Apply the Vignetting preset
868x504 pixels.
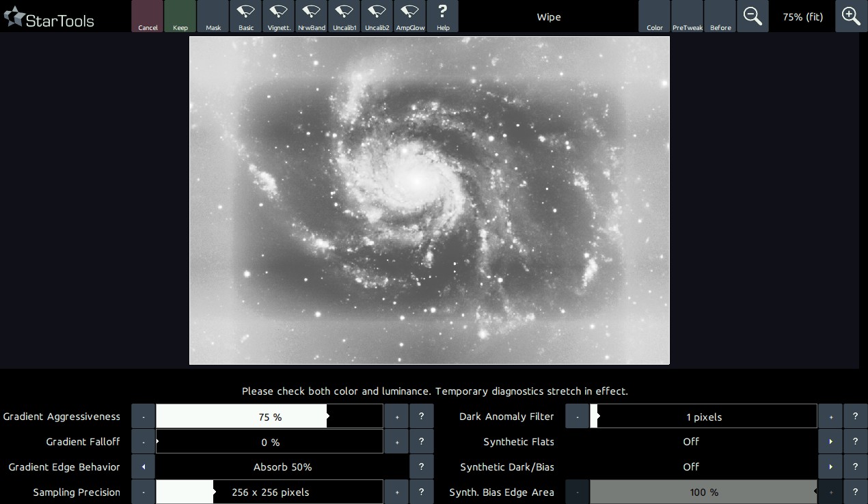pos(278,16)
